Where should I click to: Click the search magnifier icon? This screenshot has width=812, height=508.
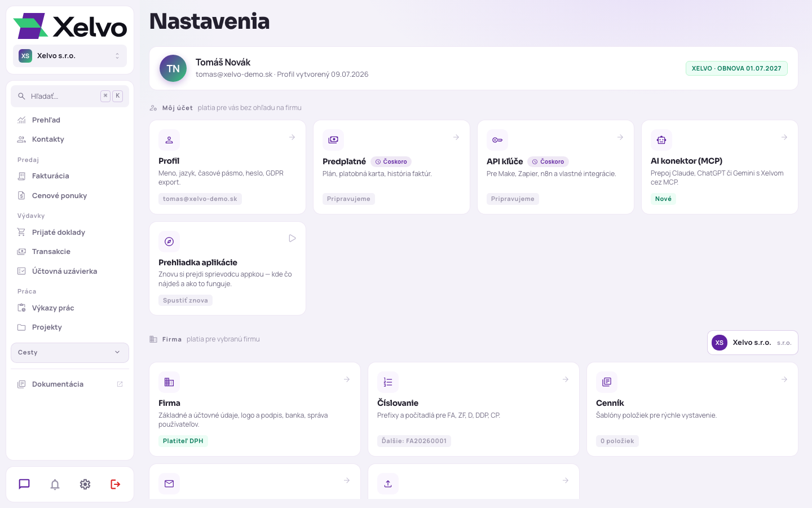21,96
